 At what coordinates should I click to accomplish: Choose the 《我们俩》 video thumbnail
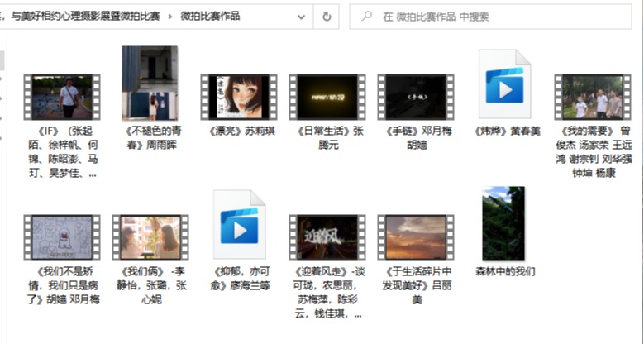pyautogui.click(x=150, y=238)
